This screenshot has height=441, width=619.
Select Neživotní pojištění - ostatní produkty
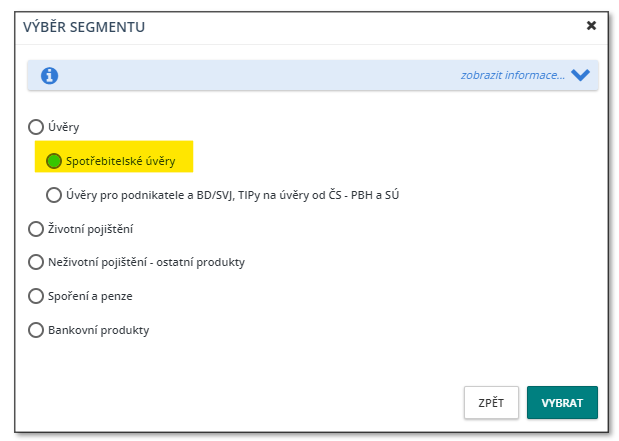36,262
